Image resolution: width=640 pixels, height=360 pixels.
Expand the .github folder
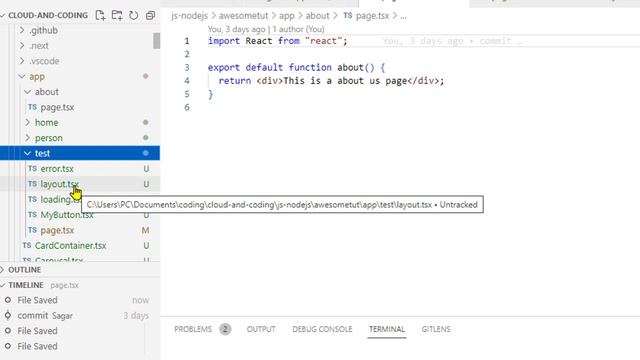tap(22, 30)
